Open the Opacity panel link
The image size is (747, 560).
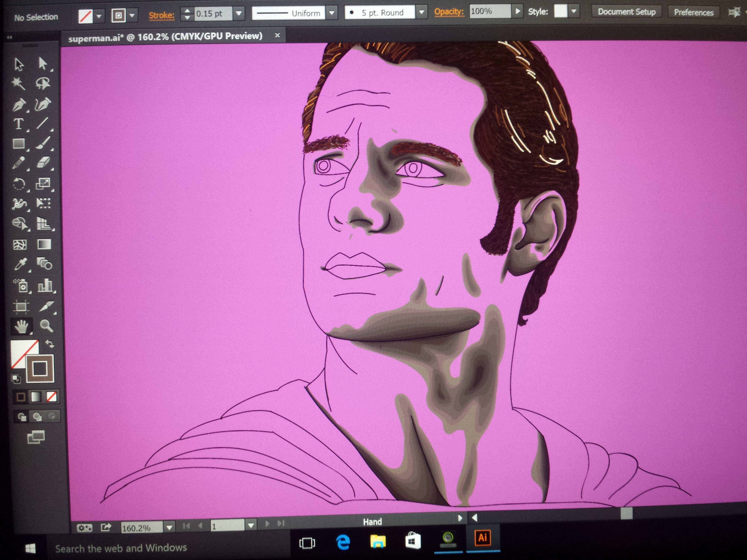click(x=449, y=12)
